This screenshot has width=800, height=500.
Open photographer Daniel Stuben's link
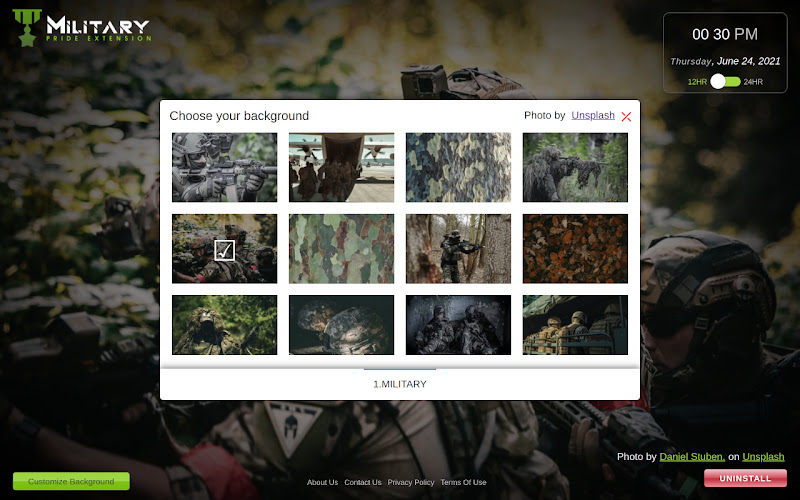click(x=692, y=457)
